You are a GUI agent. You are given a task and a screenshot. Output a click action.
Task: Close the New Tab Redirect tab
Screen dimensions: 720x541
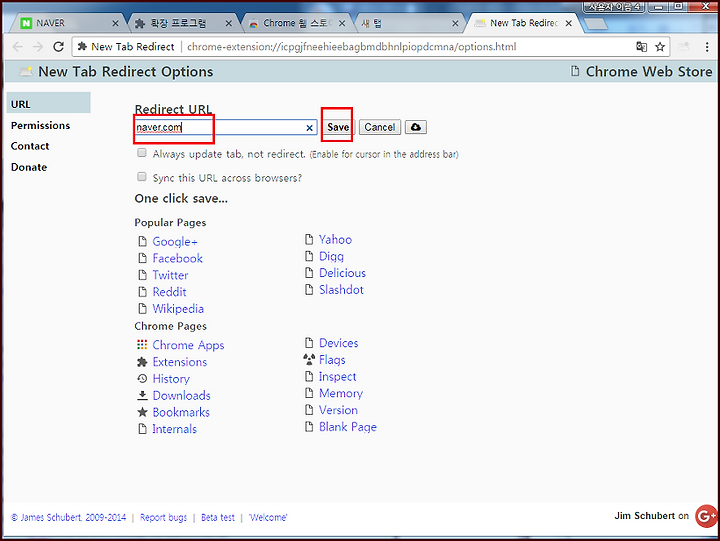pyautogui.click(x=568, y=23)
